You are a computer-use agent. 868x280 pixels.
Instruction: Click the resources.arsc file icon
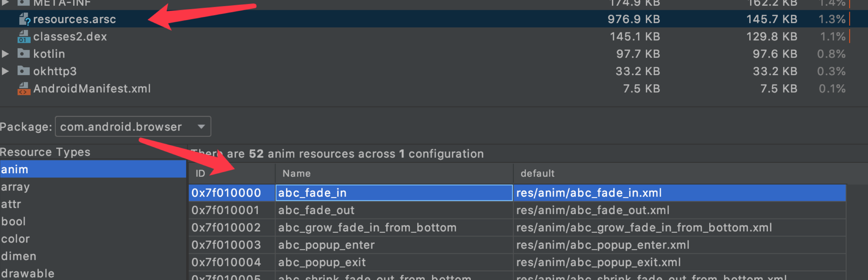click(x=24, y=19)
